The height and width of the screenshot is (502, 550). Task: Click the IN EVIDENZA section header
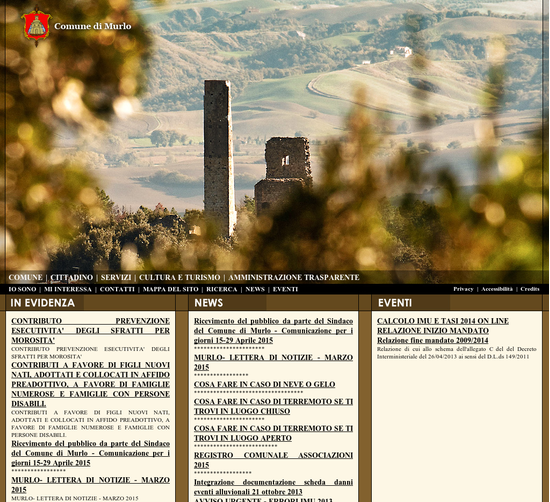(42, 303)
